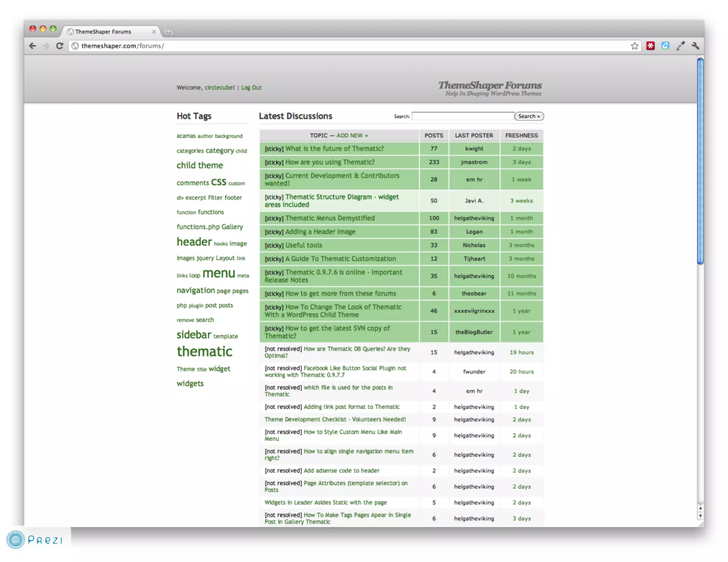Image resolution: width=728 pixels, height=562 pixels.
Task: Bookmark the page with the star icon
Action: click(635, 46)
